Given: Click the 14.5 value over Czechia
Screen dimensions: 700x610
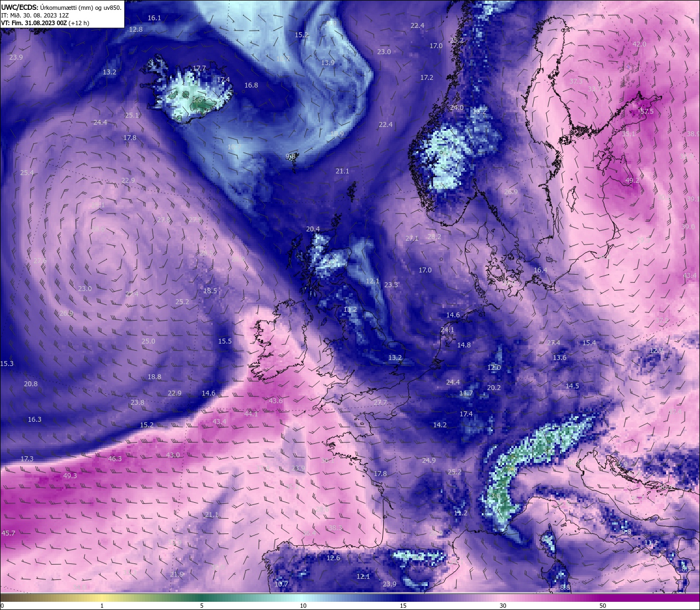Looking at the screenshot, I should 572,386.
